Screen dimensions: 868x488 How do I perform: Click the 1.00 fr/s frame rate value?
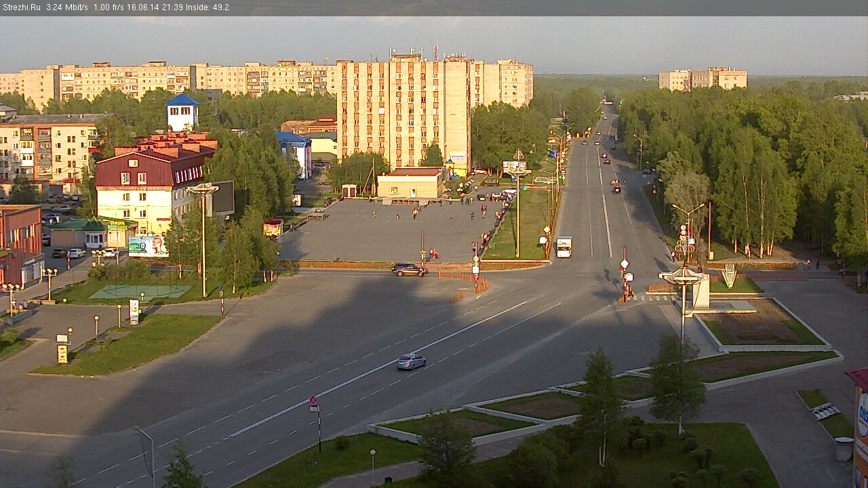pos(108,7)
